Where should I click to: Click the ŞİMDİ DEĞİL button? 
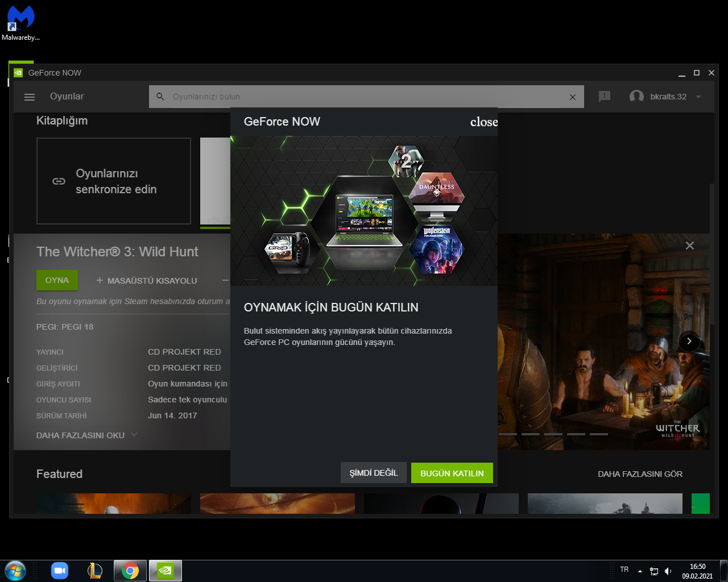374,473
